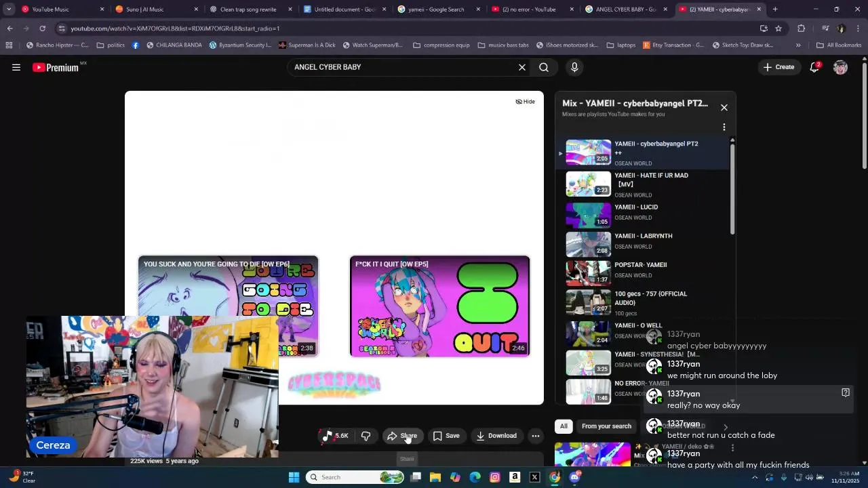Open tab search dropdown arrow

[x=9, y=9]
